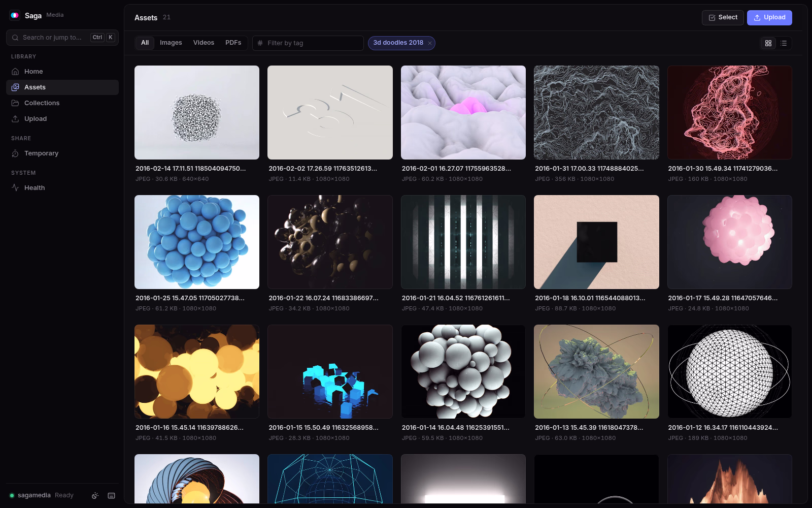
Task: Select Assets in the sidebar
Action: 62,87
